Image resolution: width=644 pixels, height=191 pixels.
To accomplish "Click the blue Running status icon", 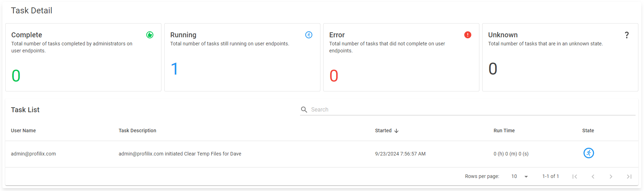I will [x=309, y=35].
